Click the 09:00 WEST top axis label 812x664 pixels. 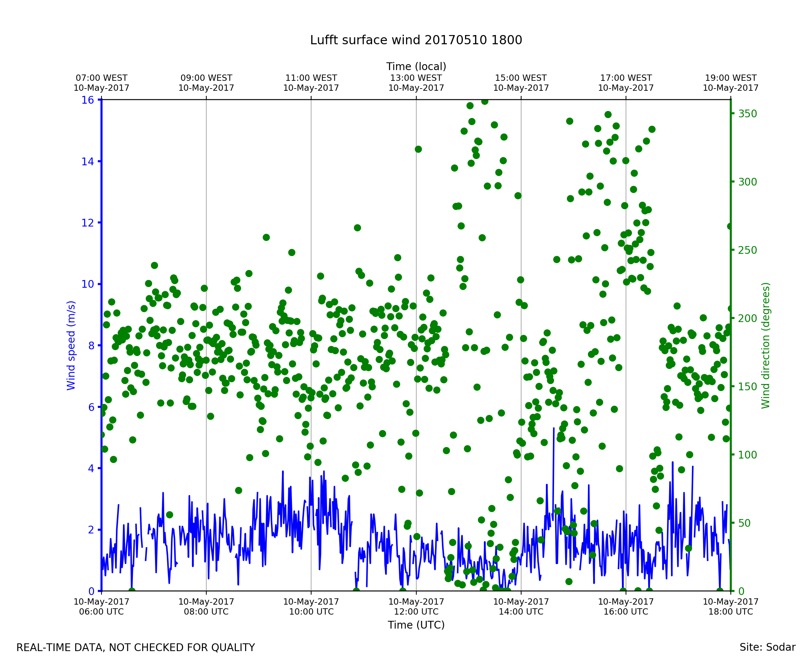point(206,83)
